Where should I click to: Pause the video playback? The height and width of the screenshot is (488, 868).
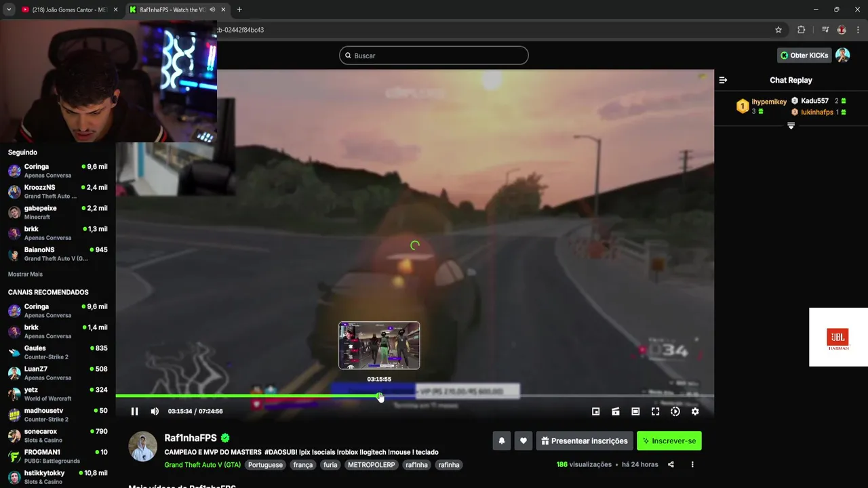[x=134, y=411]
